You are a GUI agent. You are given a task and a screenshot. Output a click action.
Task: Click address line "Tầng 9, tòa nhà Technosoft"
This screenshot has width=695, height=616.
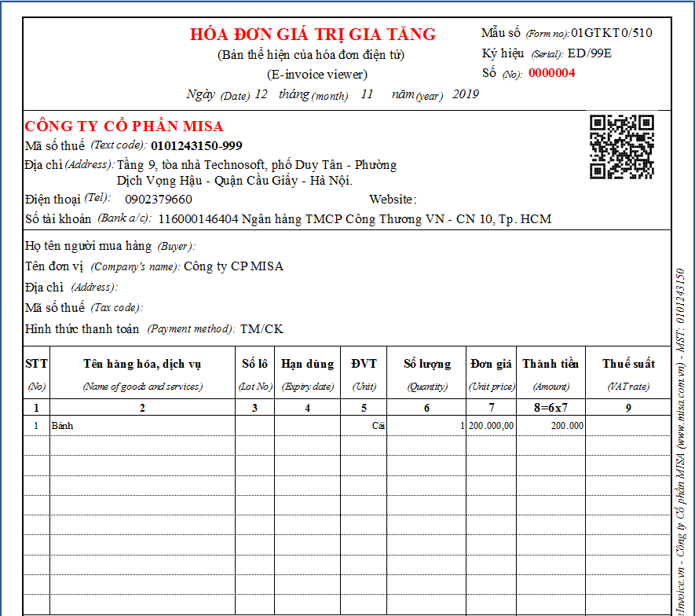click(x=191, y=165)
